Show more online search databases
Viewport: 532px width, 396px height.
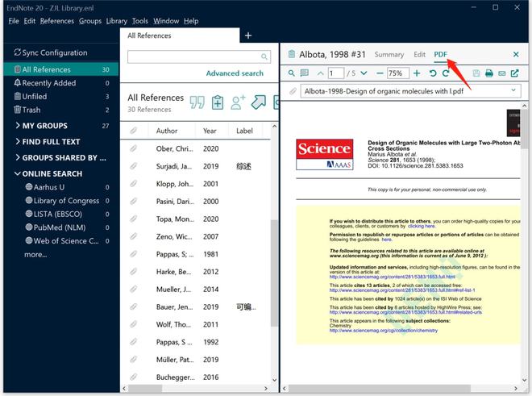tap(35, 254)
